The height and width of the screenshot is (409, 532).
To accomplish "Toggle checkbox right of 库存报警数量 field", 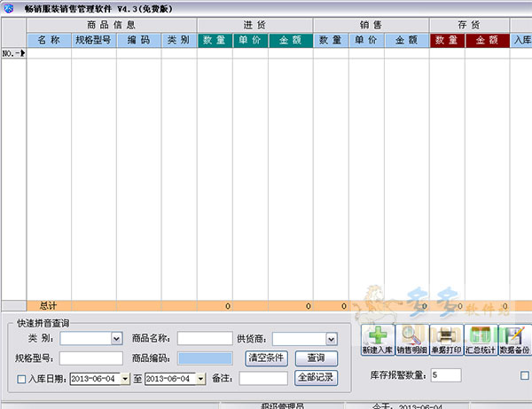I will [525, 375].
